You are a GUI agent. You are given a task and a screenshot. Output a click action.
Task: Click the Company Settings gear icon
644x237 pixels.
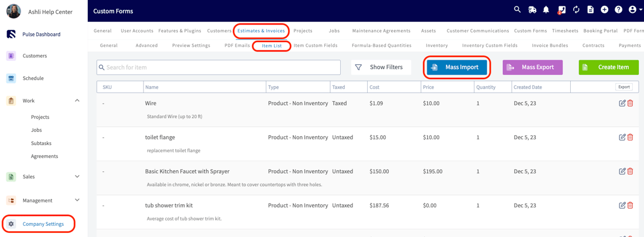(x=12, y=224)
